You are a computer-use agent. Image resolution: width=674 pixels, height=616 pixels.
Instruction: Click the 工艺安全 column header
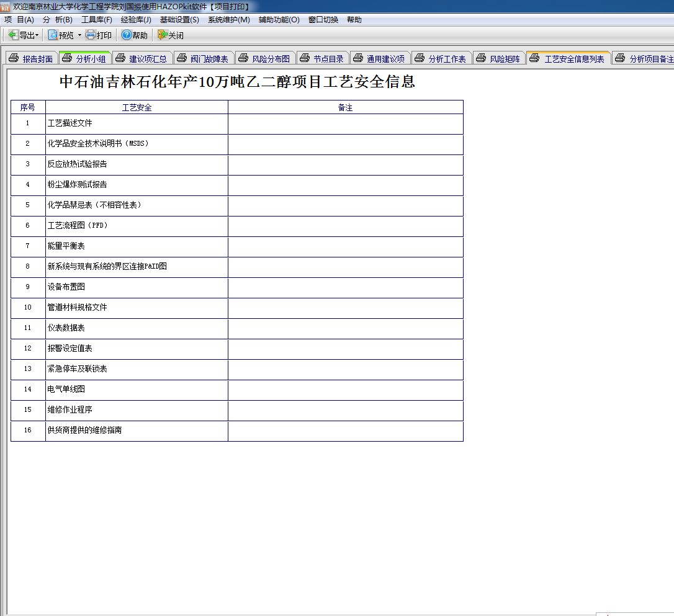[x=137, y=107]
